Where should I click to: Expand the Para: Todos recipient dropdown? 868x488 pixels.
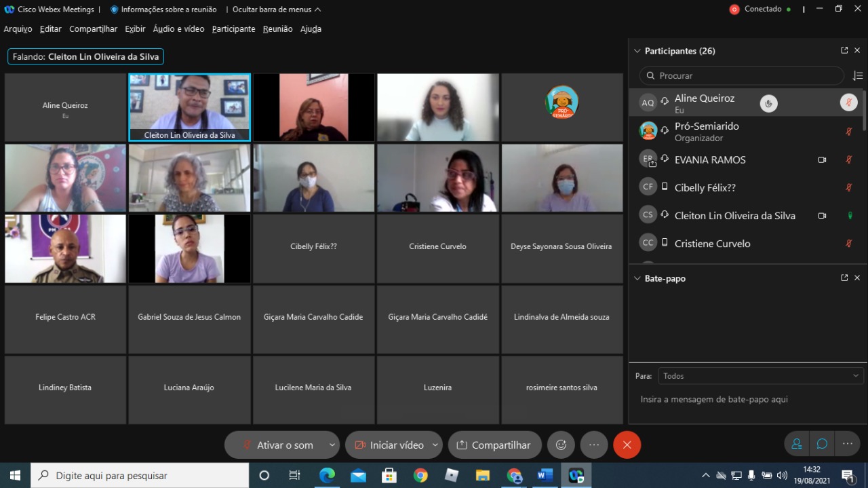pyautogui.click(x=759, y=376)
